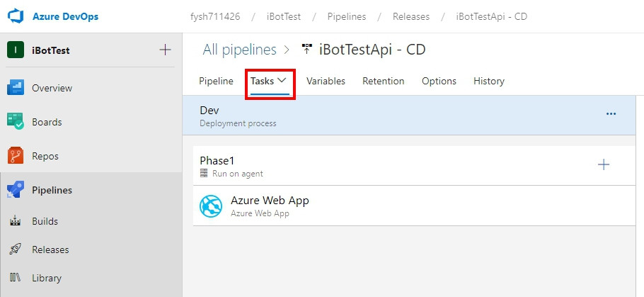Click the plus icon beside iBotTest project
The height and width of the screenshot is (297, 644).
(x=165, y=50)
